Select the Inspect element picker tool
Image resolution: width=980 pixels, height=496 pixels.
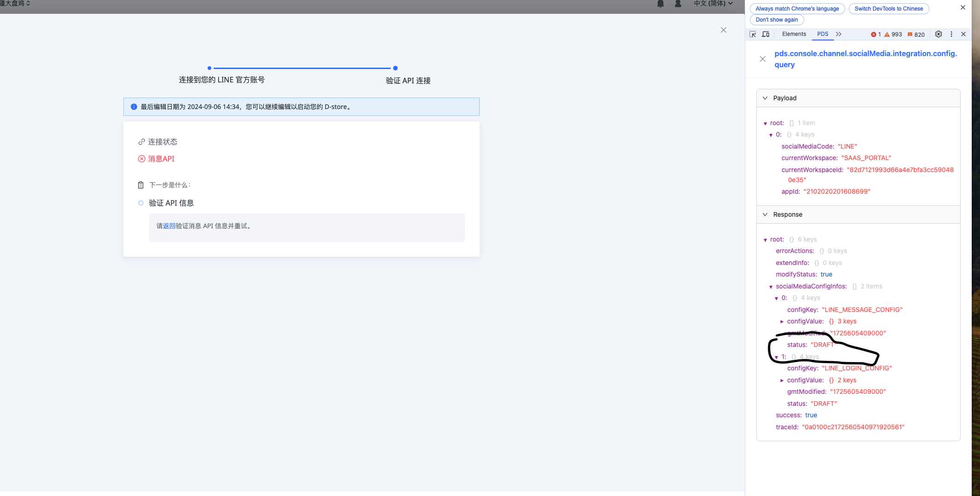point(753,34)
